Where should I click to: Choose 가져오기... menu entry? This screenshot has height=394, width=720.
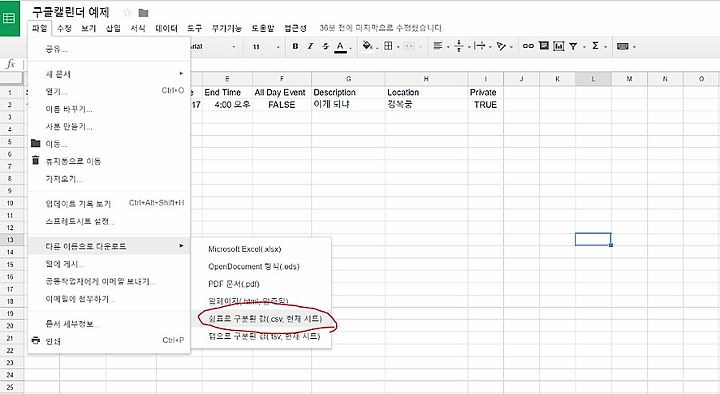109,179
